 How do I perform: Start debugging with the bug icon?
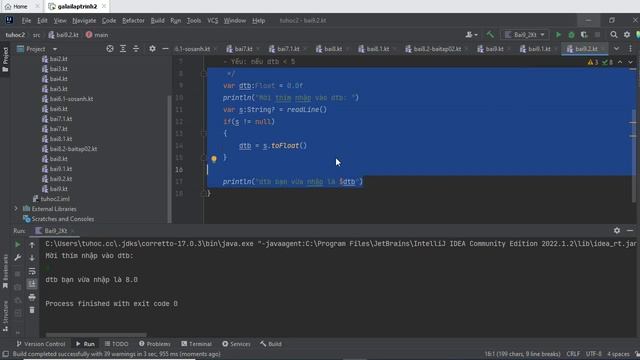tap(571, 35)
